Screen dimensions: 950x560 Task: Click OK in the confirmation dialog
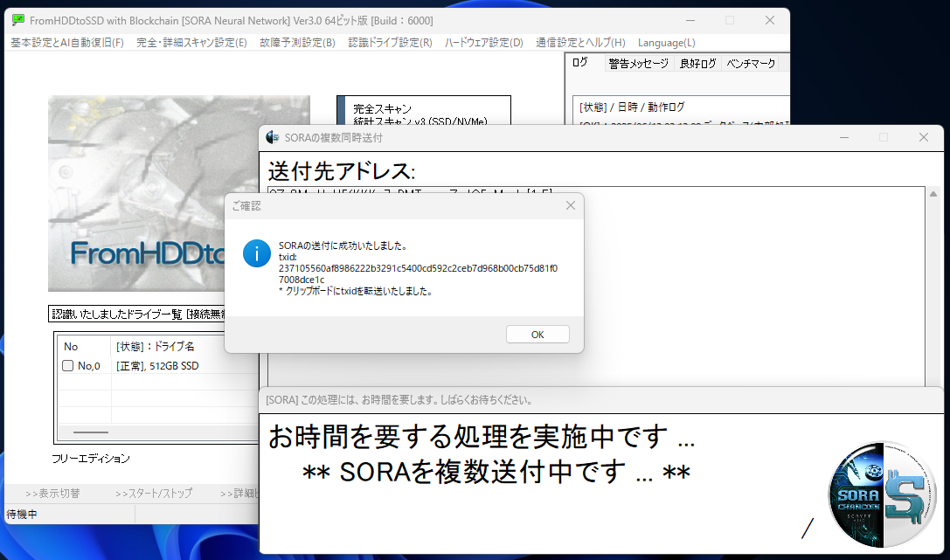[x=537, y=335]
